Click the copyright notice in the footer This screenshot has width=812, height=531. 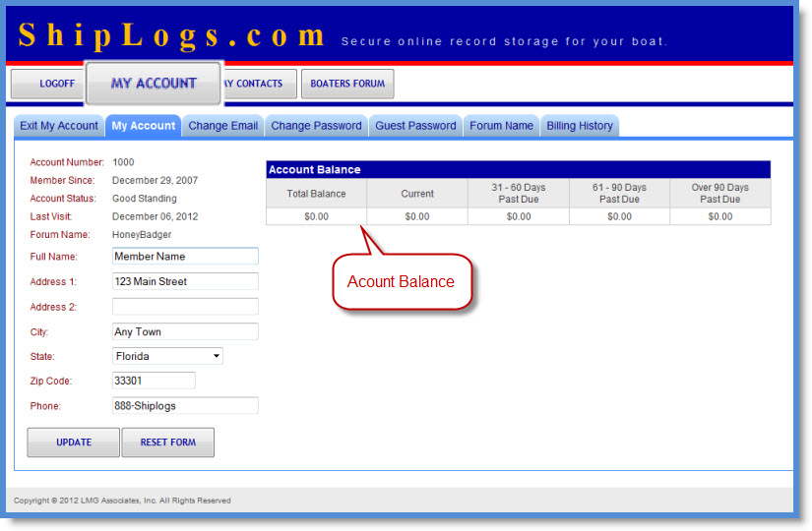tap(122, 501)
